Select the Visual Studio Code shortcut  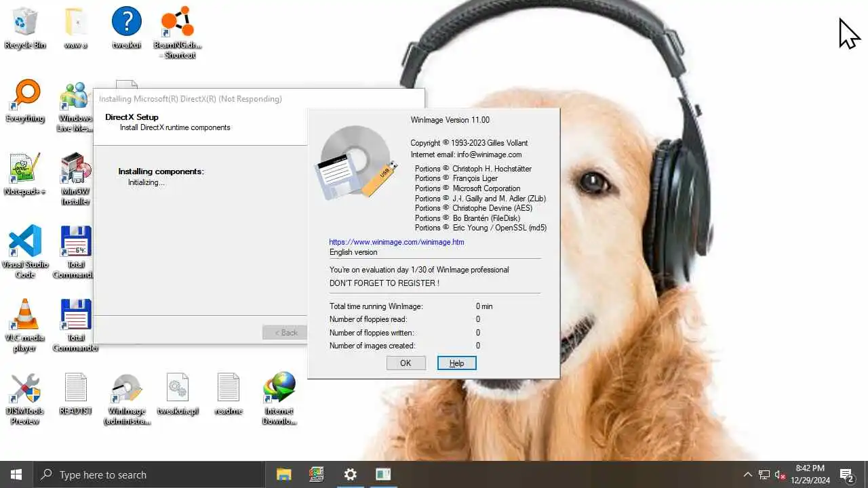click(x=25, y=251)
